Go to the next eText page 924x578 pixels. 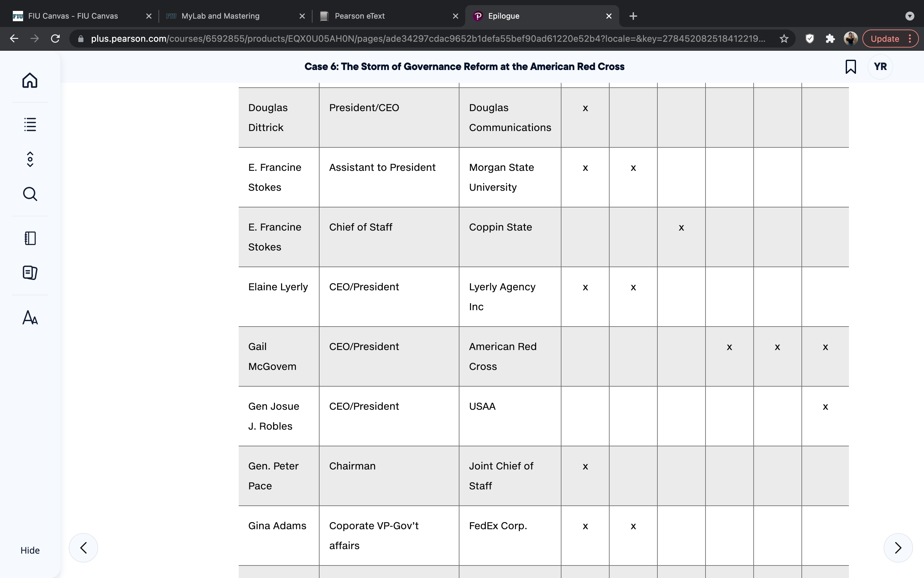(x=898, y=547)
